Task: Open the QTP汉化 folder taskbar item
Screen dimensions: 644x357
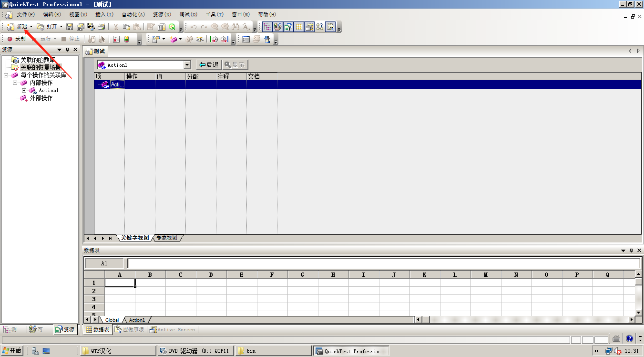Action: pyautogui.click(x=118, y=351)
